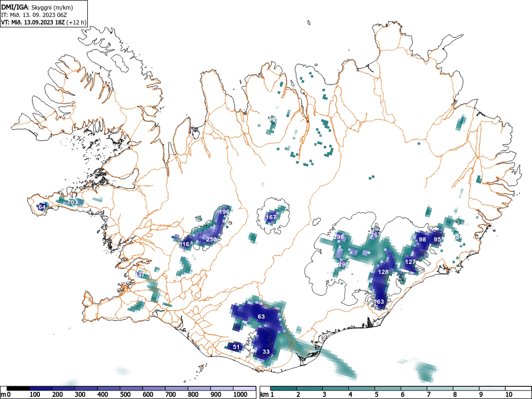Screen dimensions: 532x399
Task: Click the '267' visibility value label
Action: click(x=376, y=235)
